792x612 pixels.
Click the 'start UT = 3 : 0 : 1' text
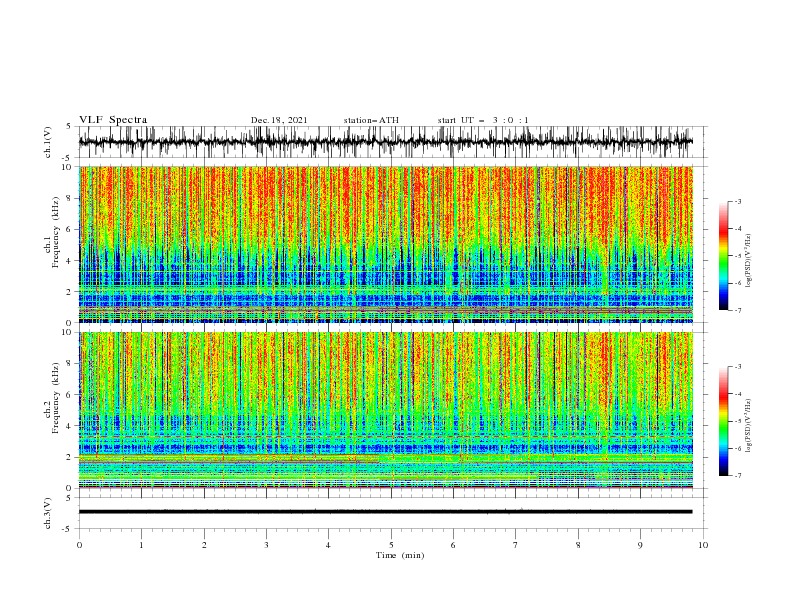point(483,120)
